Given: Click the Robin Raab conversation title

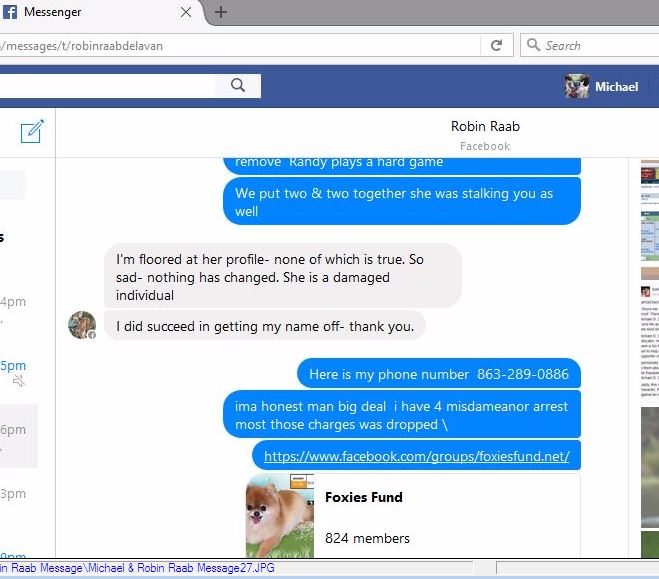Looking at the screenshot, I should click(485, 126).
